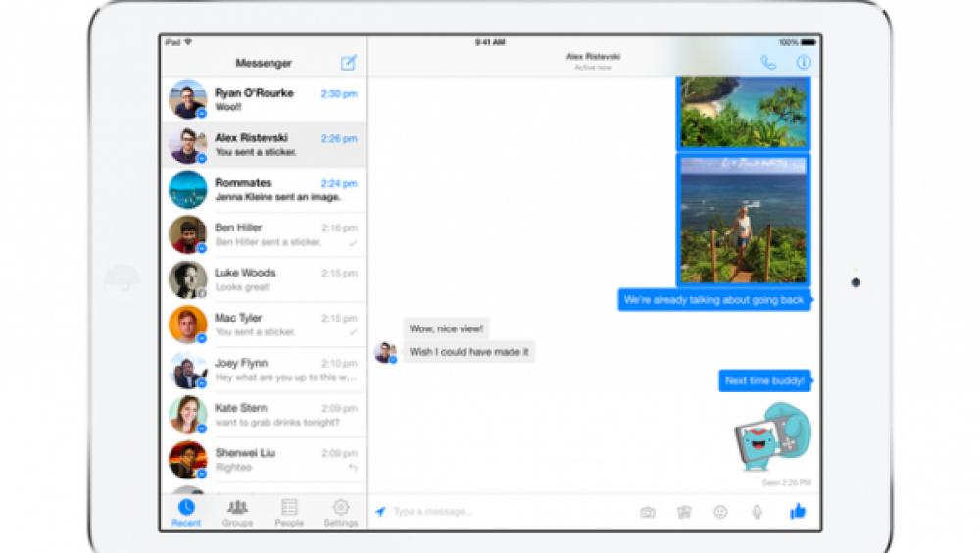
Task: Tap the compose new message icon
Action: point(348,64)
